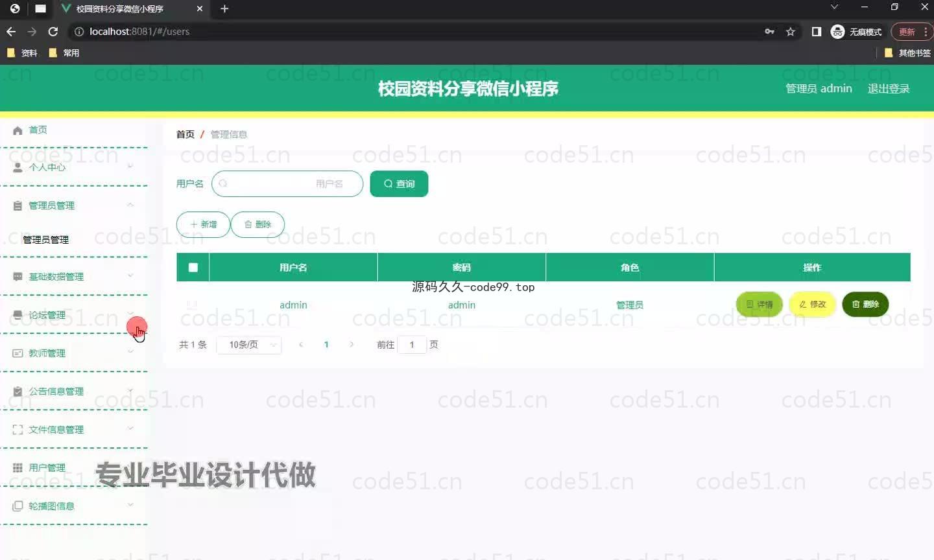Focus the 用户名 search input field
The image size is (934, 560).
tap(287, 184)
